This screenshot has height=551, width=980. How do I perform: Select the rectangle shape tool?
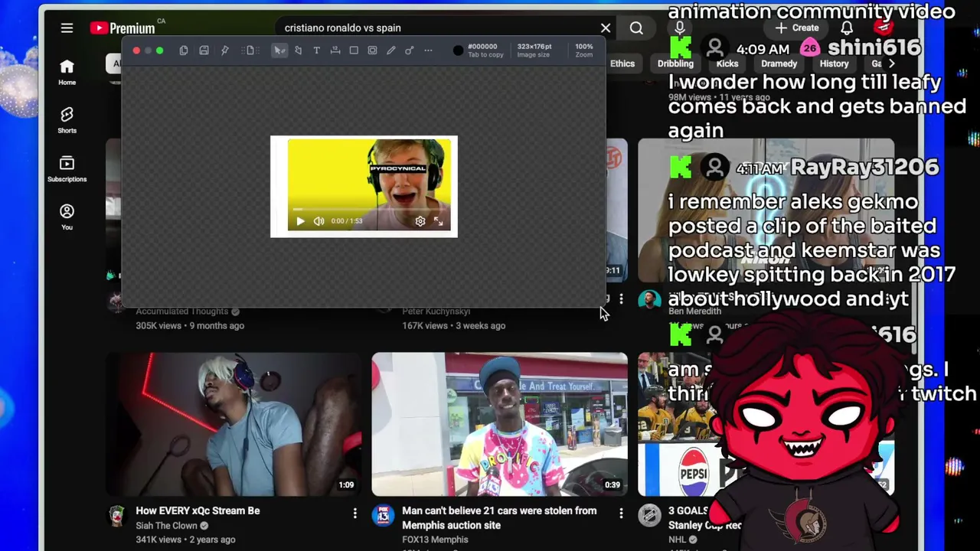[354, 51]
